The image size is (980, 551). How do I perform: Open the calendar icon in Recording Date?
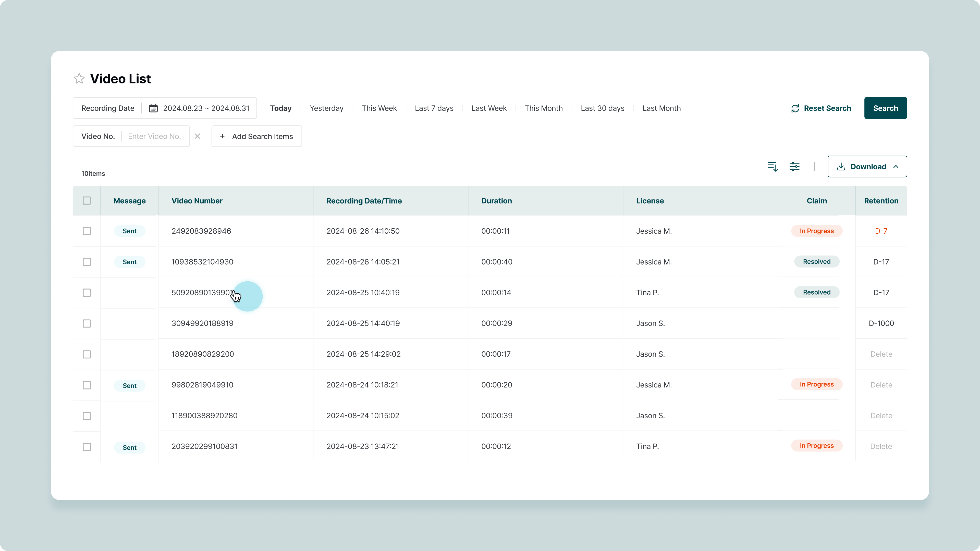point(153,108)
